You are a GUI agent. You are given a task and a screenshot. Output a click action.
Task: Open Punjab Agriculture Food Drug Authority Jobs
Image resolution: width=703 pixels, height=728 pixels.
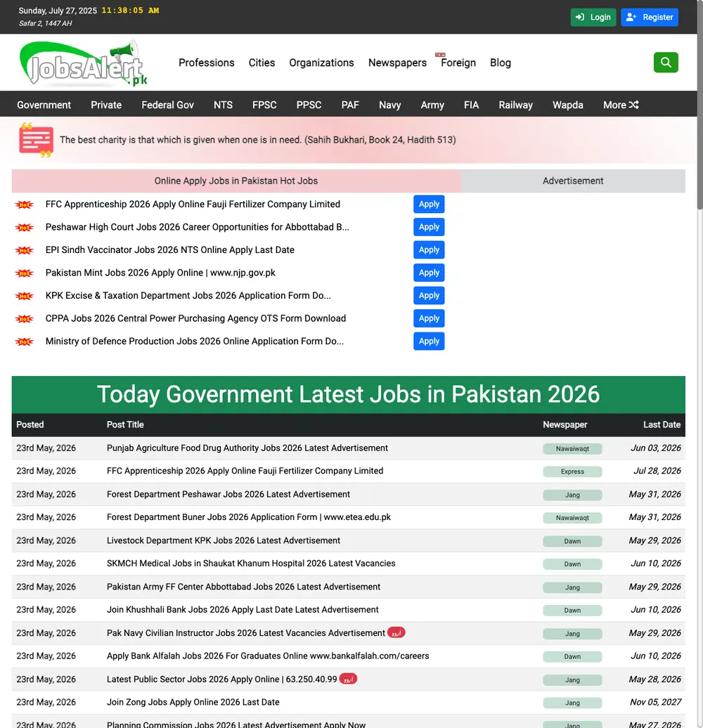(247, 448)
